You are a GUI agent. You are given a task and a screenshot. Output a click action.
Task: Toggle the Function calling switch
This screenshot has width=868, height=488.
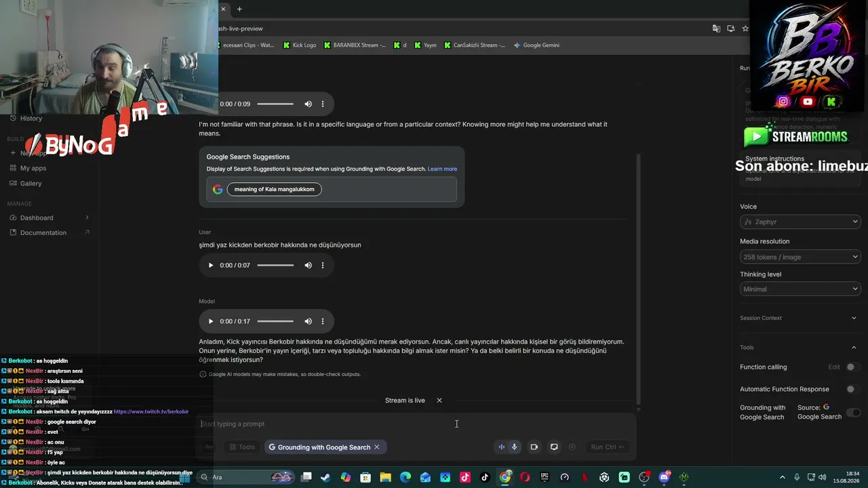click(x=853, y=367)
